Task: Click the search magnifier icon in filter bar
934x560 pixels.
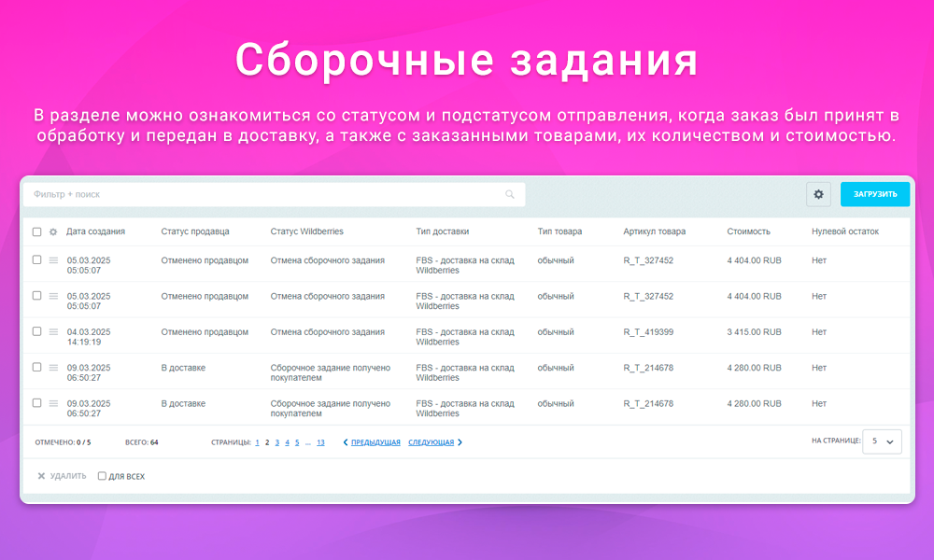Action: [510, 193]
